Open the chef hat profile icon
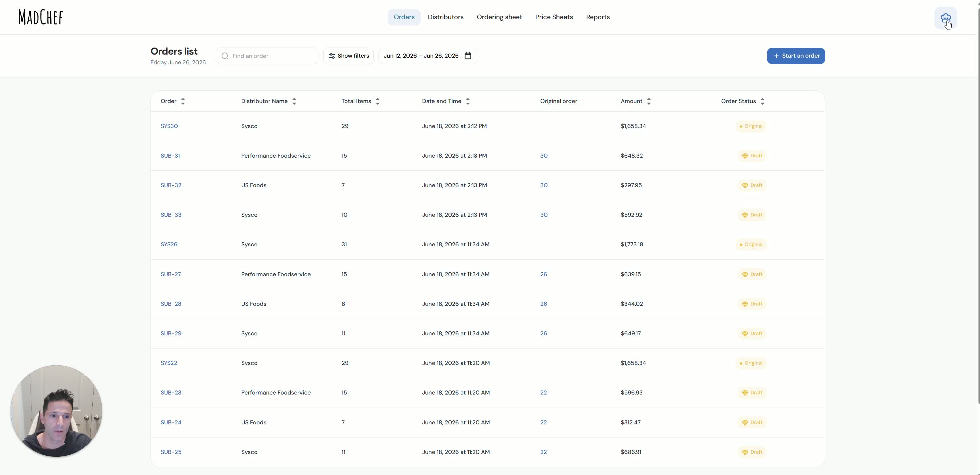Viewport: 980px width, 475px height. [945, 18]
